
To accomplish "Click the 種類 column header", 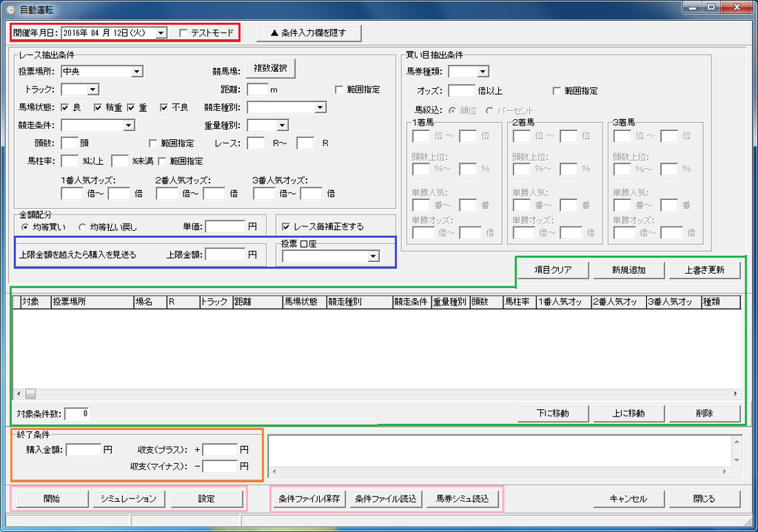I will (x=721, y=302).
